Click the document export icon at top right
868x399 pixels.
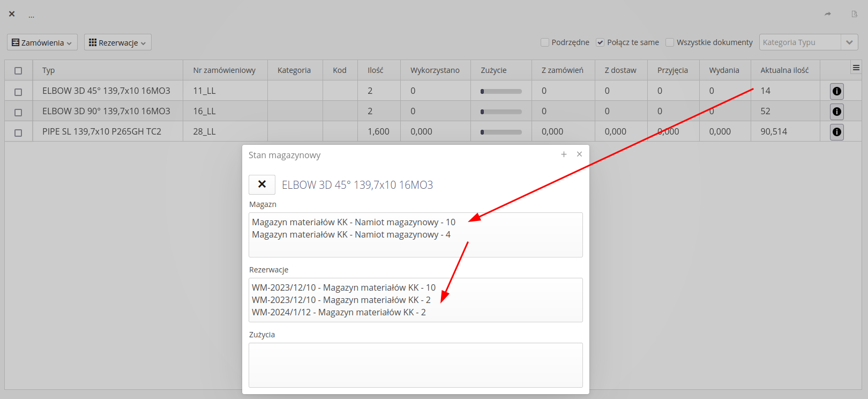point(854,14)
